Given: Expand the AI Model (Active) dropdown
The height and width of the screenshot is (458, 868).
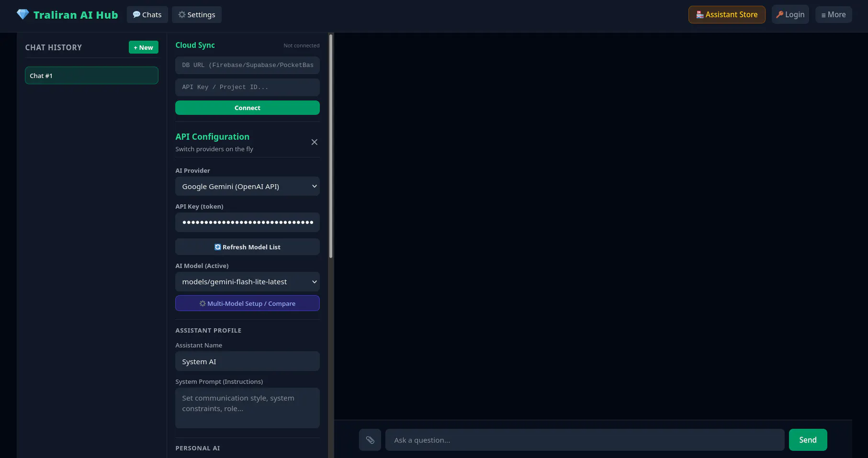Looking at the screenshot, I should point(248,281).
